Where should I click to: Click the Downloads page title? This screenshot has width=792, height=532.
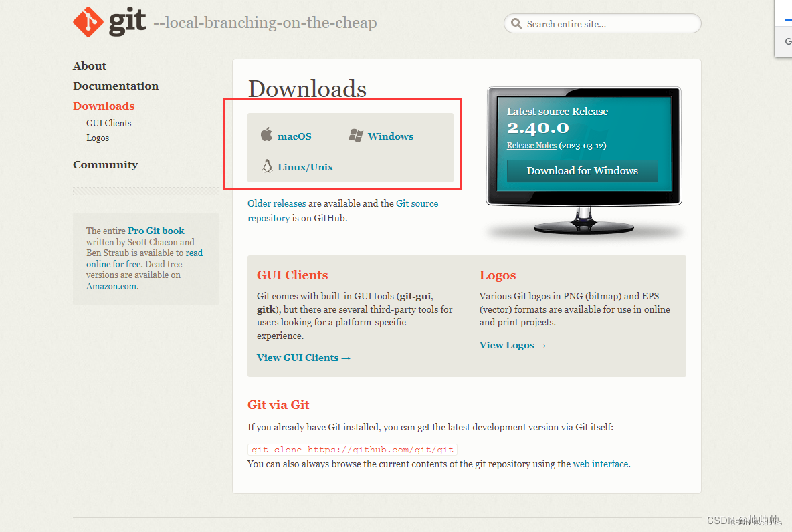coord(307,88)
